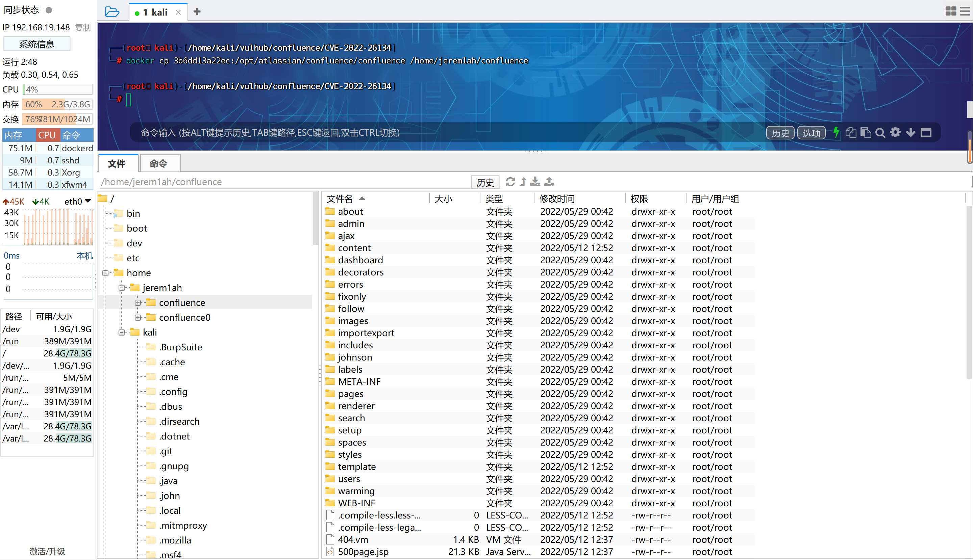Open the eth0 network interface dropdown
The height and width of the screenshot is (560, 973).
tap(78, 201)
